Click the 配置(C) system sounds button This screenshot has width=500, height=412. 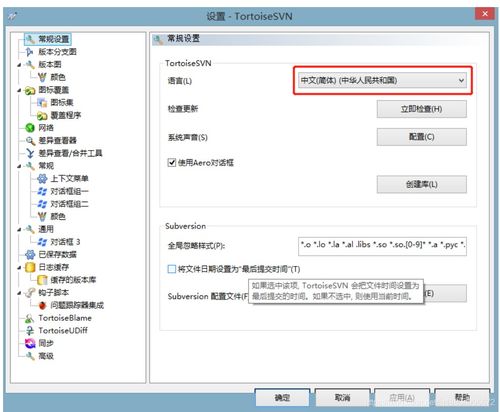click(x=422, y=137)
